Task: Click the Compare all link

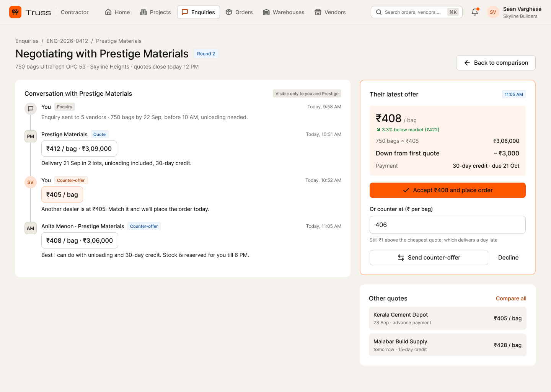Action: click(x=511, y=299)
